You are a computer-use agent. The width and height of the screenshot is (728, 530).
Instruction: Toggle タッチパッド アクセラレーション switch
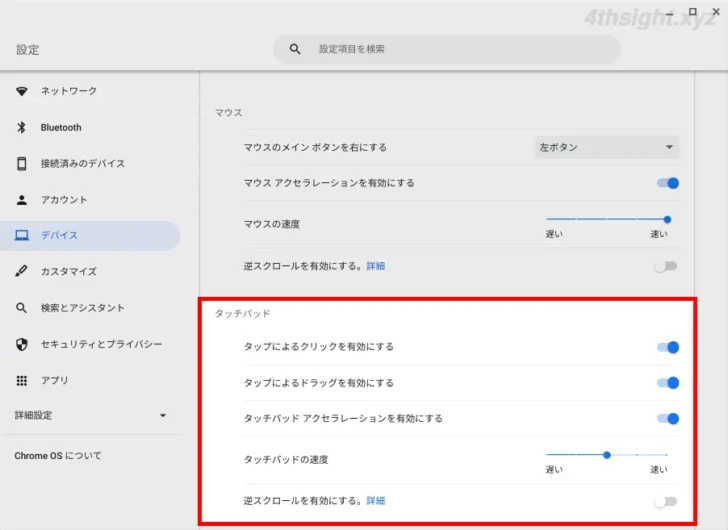[x=668, y=419]
